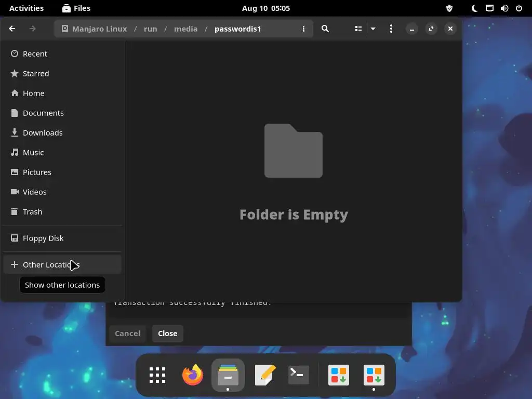This screenshot has width=532, height=399.
Task: Open the Files main menu kebab button
Action: point(391,29)
